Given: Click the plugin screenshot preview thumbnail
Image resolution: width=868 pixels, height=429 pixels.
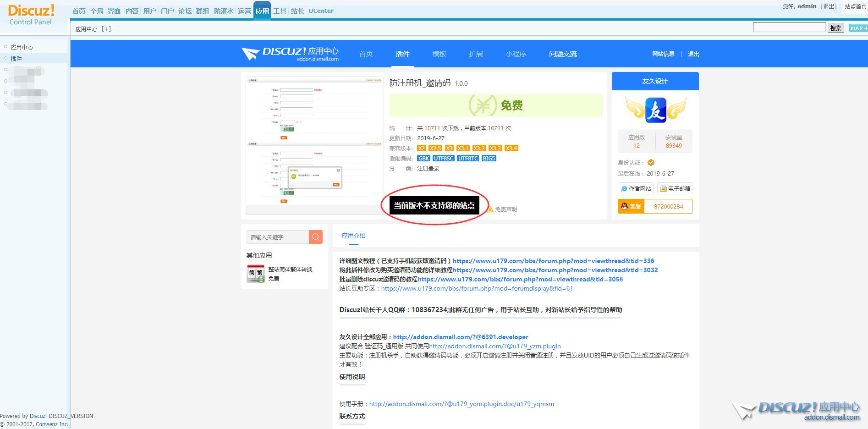Looking at the screenshot, I should pyautogui.click(x=315, y=143).
